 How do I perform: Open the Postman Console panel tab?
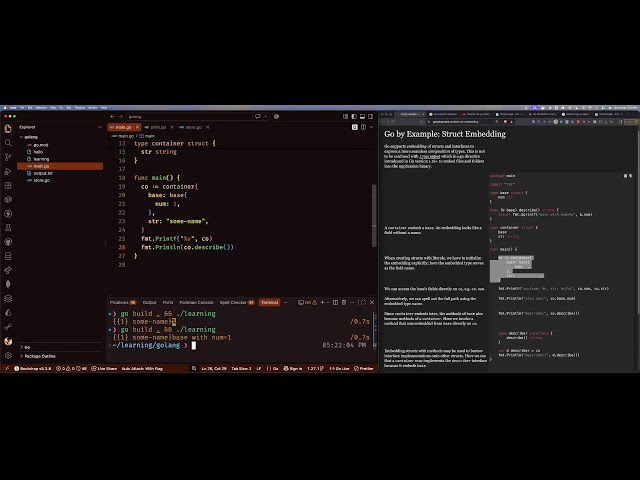(x=196, y=302)
